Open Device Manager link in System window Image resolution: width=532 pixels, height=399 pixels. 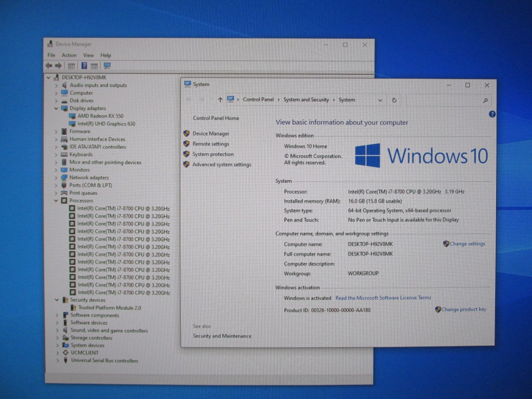211,134
